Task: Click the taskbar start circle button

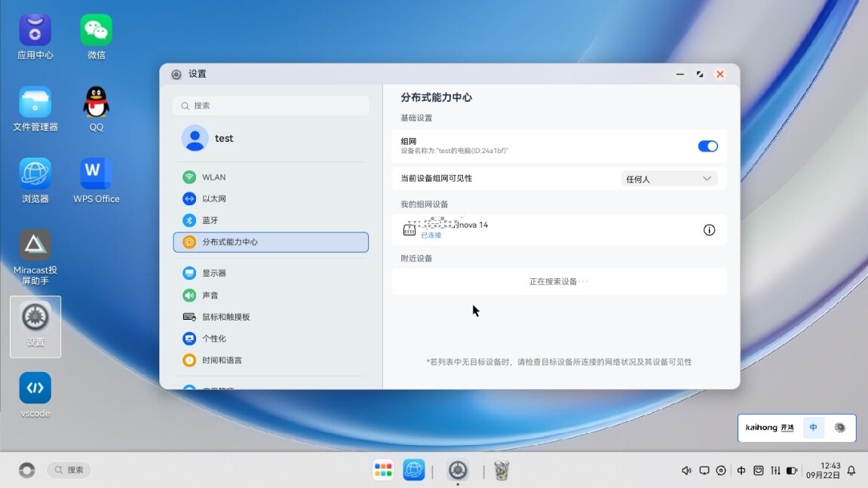Action: click(x=26, y=470)
